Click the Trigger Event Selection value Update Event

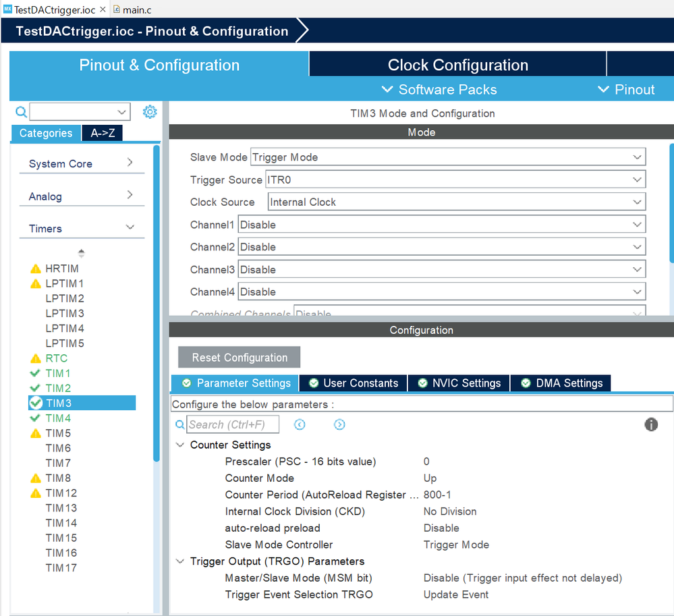click(x=455, y=594)
